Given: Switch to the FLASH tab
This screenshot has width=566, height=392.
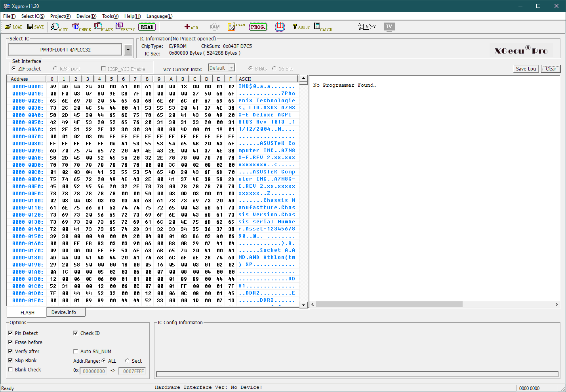Looking at the screenshot, I should 27,312.
